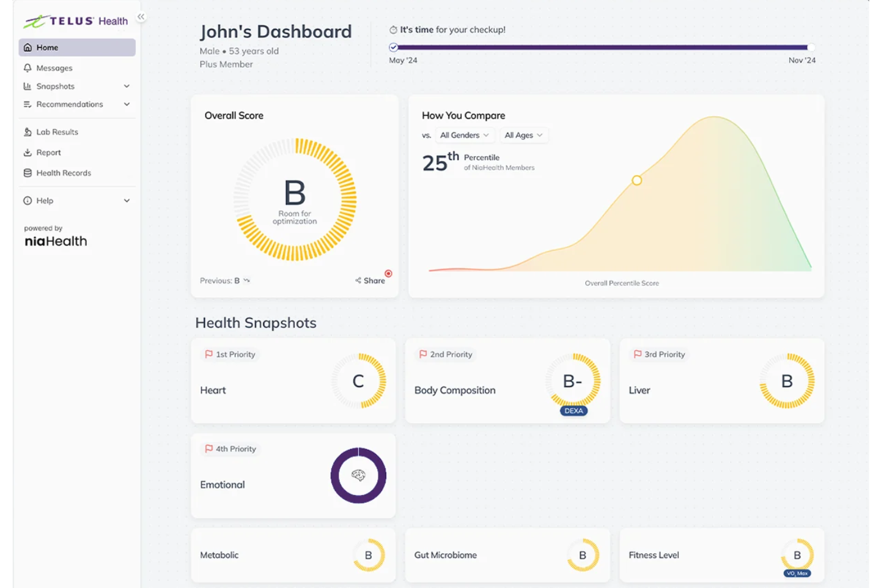The height and width of the screenshot is (588, 882).
Task: Open the All Ages dropdown
Action: click(524, 135)
